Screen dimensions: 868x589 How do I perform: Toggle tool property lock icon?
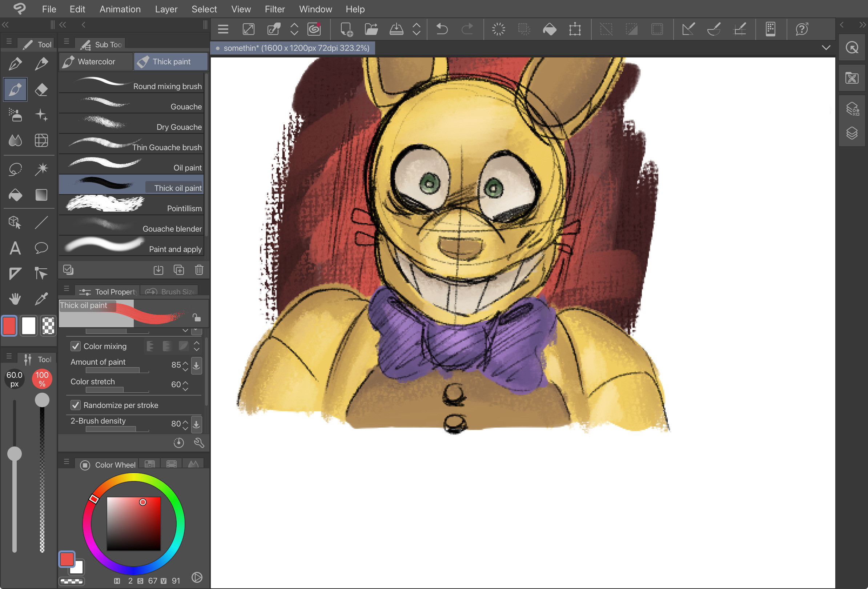[x=196, y=317]
